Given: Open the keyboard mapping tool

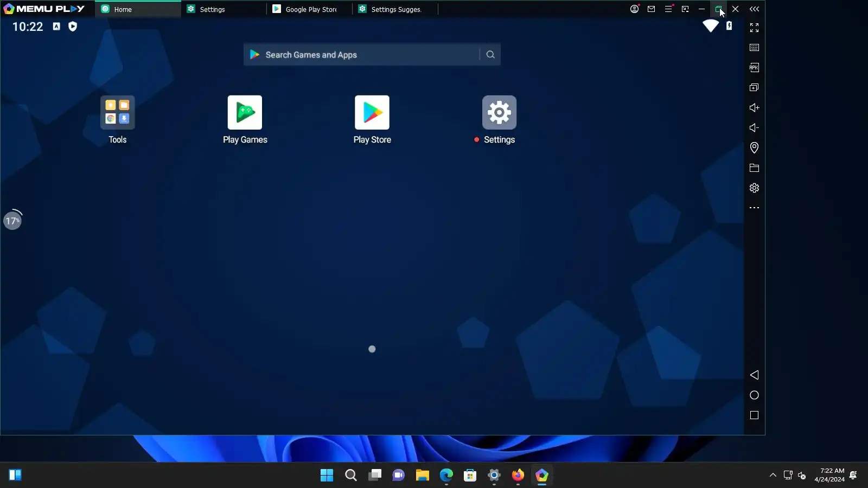Looking at the screenshot, I should pos(754,48).
